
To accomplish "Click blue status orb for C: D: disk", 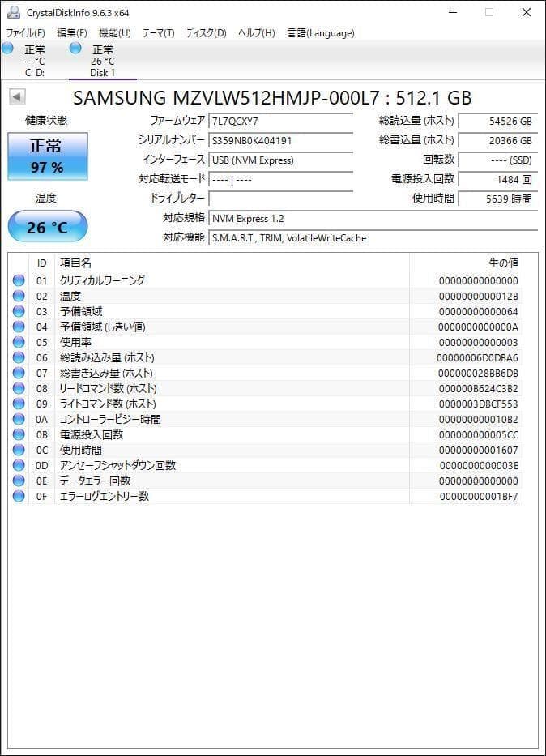I will click(x=7, y=49).
